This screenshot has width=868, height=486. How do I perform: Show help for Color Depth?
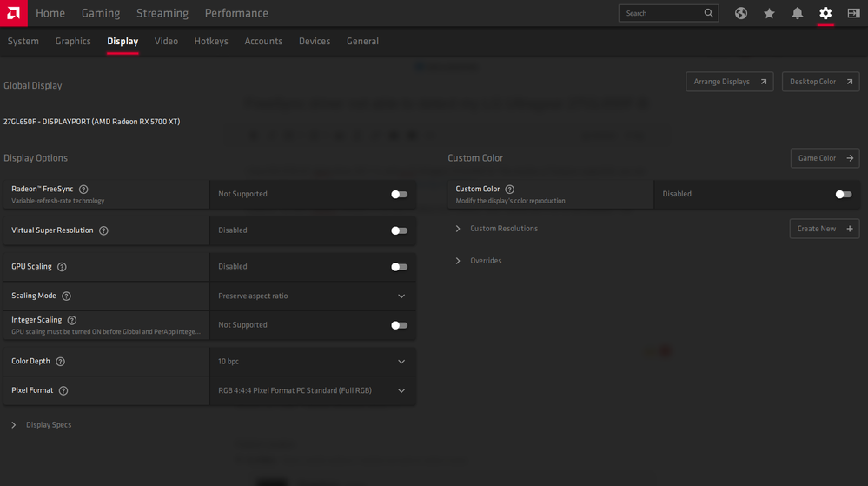coord(60,362)
